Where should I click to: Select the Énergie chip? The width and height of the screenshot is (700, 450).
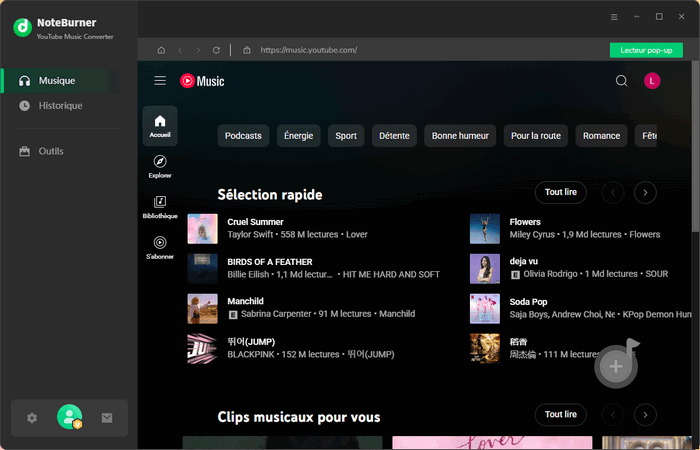click(299, 136)
